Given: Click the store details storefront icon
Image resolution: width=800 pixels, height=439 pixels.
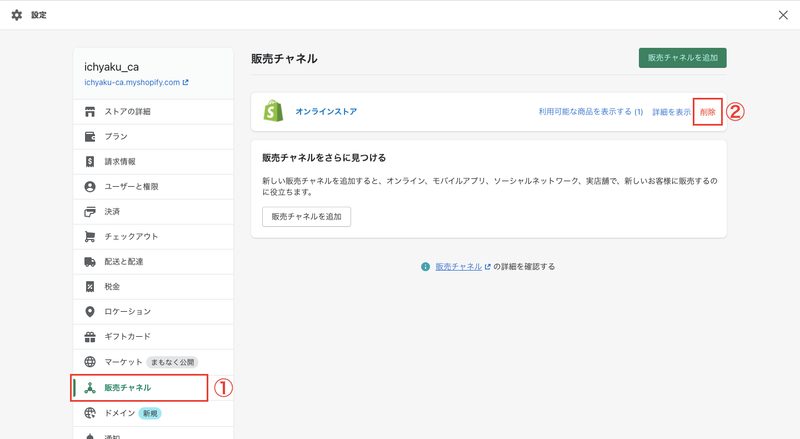Looking at the screenshot, I should coord(90,111).
